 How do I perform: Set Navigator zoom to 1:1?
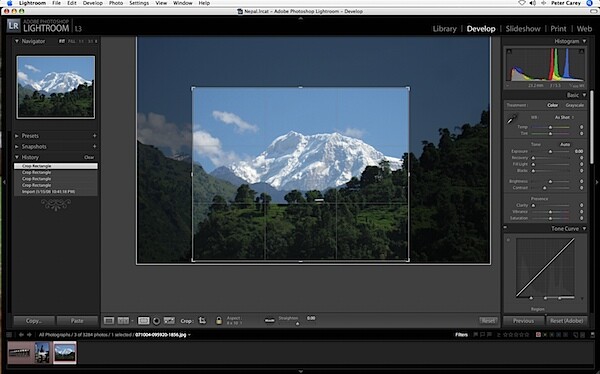81,41
